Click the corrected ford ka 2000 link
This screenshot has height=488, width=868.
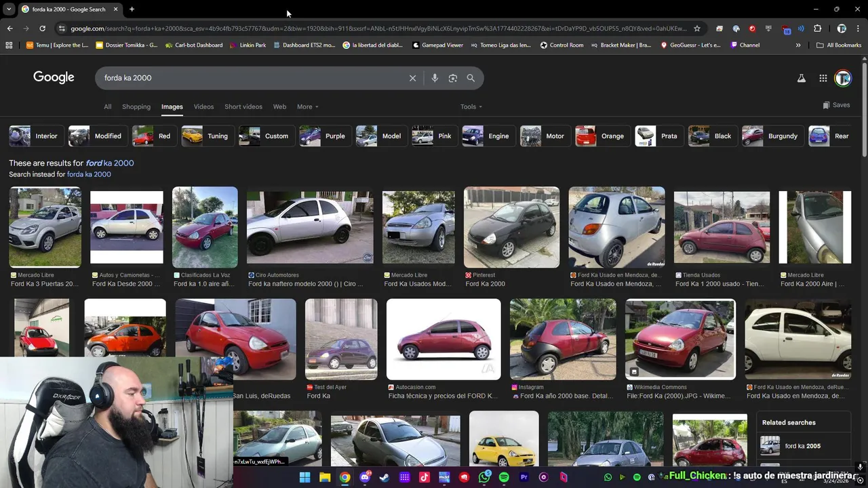110,163
